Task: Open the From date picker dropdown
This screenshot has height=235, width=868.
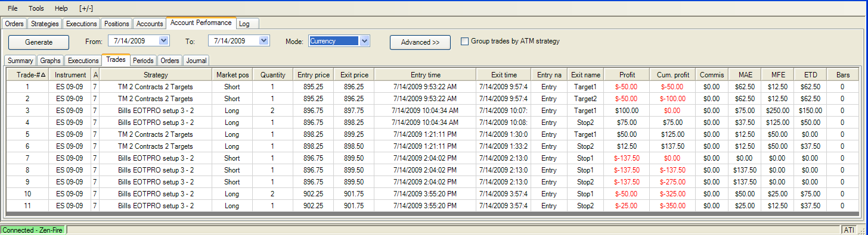Action: (x=165, y=40)
